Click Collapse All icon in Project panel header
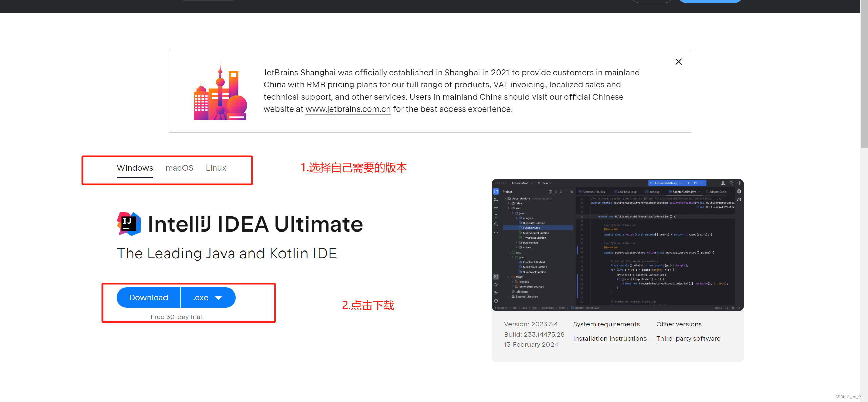The width and height of the screenshot is (868, 402). click(x=561, y=192)
